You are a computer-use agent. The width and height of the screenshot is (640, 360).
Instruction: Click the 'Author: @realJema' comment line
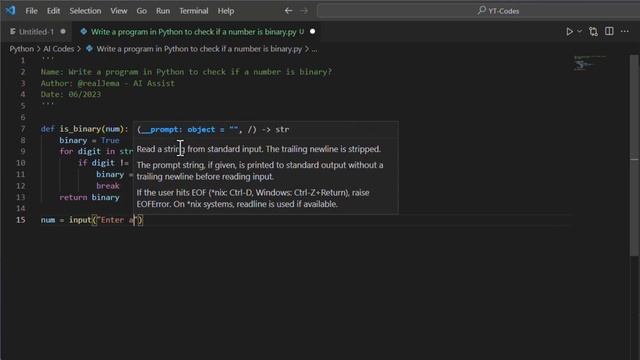click(107, 83)
